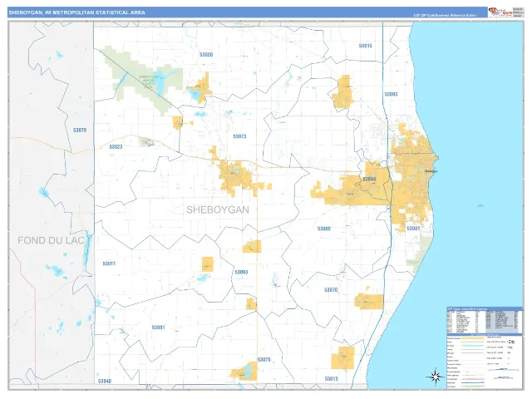Select ZIP code label 53081
532x399 pixels.
(413, 229)
